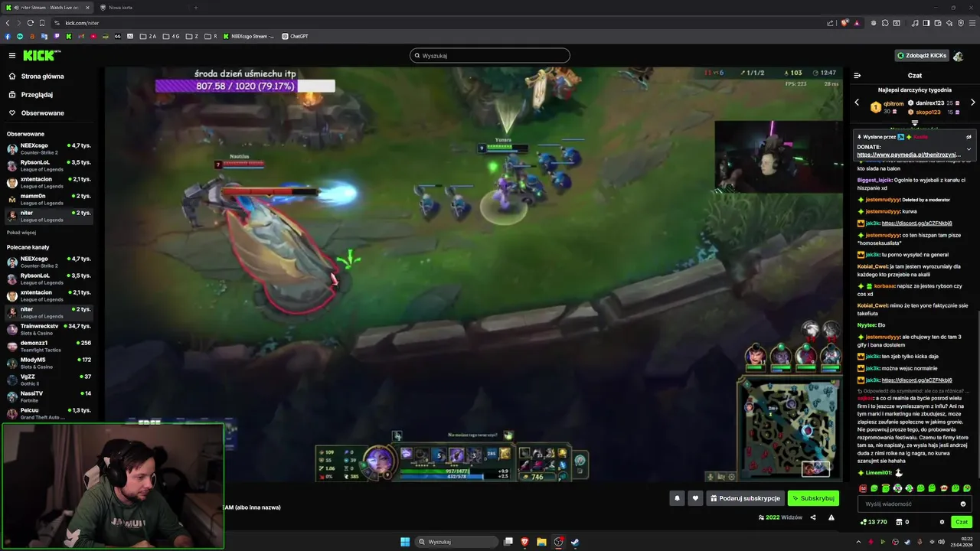This screenshot has width=980, height=551.
Task: Collapse the top gifters panel handle
Action: pyautogui.click(x=915, y=122)
